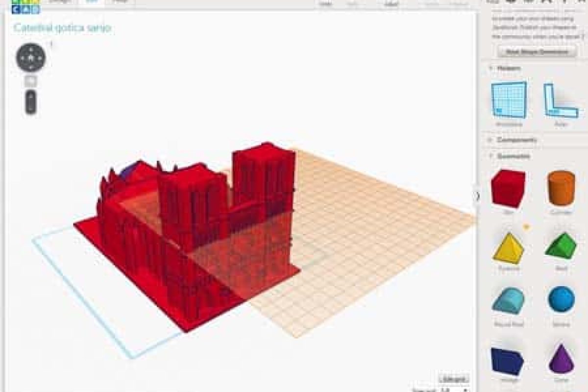Screen dimensions: 588x392
Task: Select the Workplane helper
Action: pos(509,100)
